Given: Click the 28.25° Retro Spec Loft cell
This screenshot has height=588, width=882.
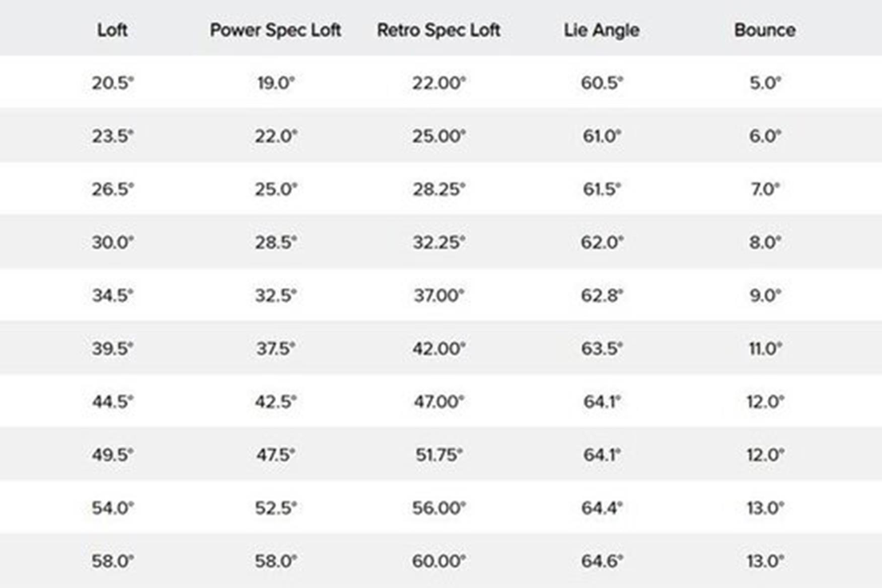Looking at the screenshot, I should click(438, 189).
